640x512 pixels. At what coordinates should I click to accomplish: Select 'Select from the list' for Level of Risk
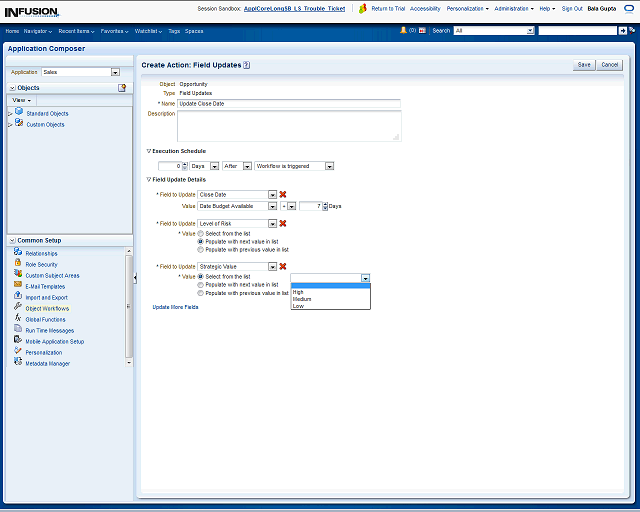pyautogui.click(x=200, y=233)
